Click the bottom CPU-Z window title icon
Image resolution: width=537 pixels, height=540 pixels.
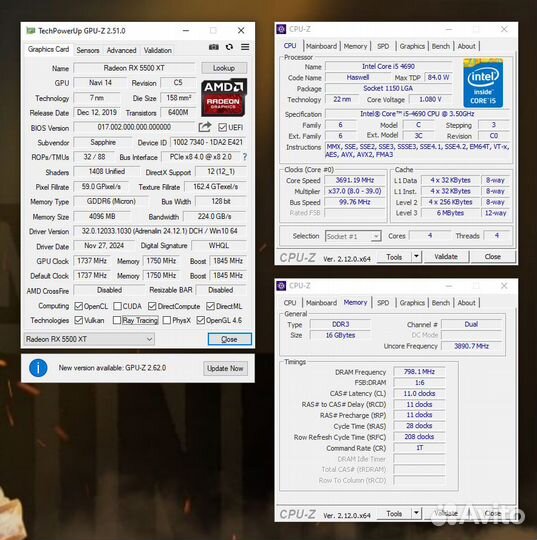point(281,286)
